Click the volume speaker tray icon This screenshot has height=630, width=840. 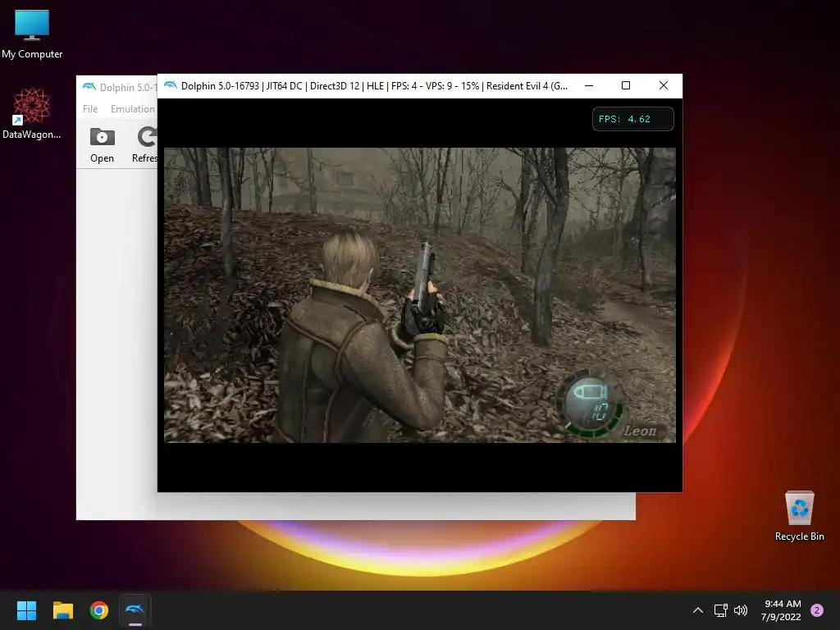(x=741, y=610)
